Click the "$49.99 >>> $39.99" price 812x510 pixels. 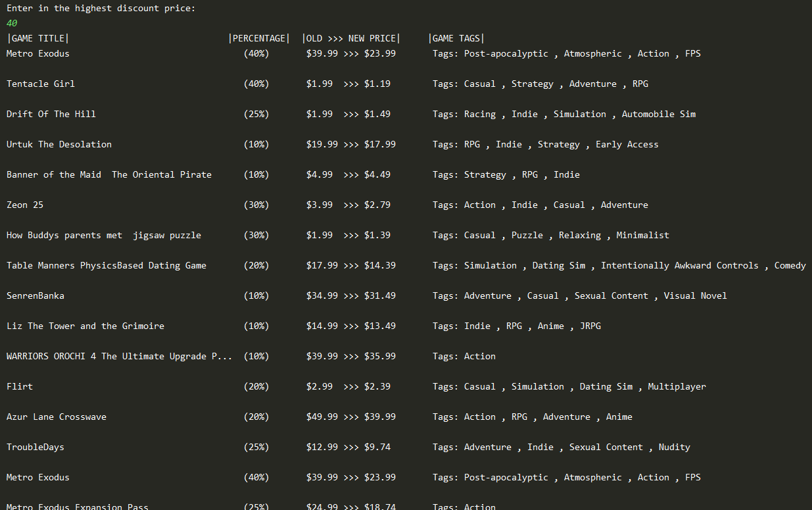tap(351, 417)
